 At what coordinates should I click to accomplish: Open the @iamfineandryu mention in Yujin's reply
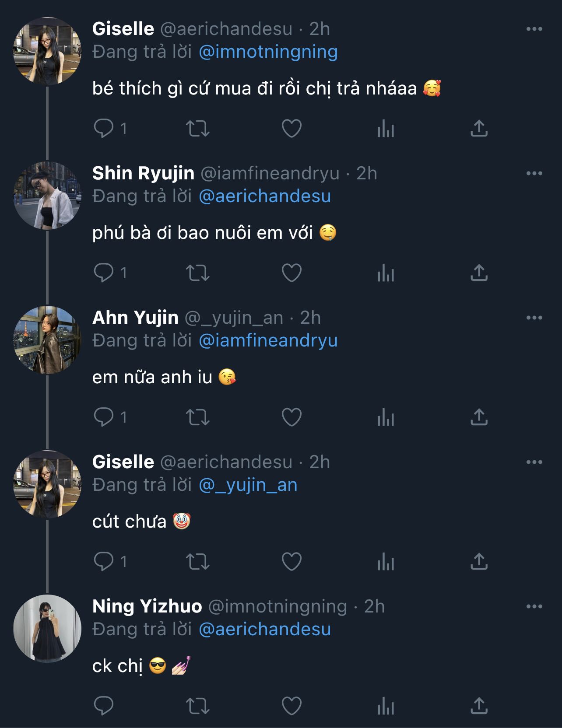tap(268, 341)
